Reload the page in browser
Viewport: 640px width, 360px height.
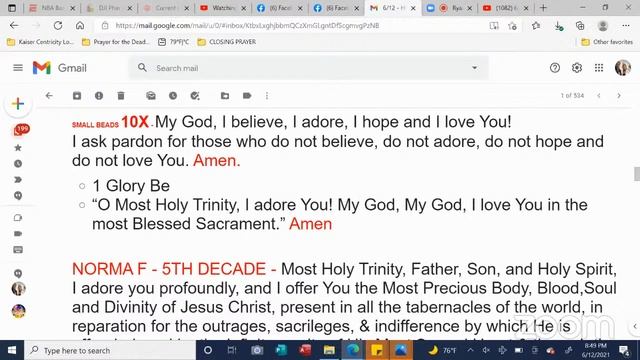[58, 26]
